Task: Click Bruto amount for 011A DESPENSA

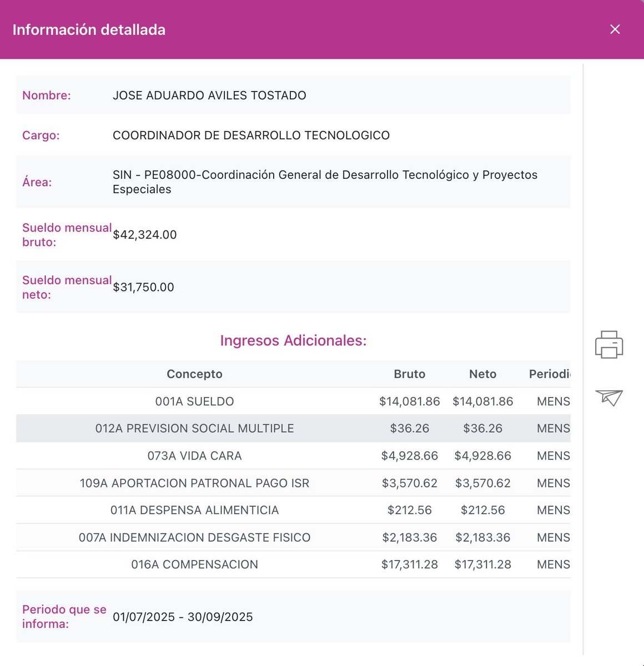Action: [x=410, y=510]
